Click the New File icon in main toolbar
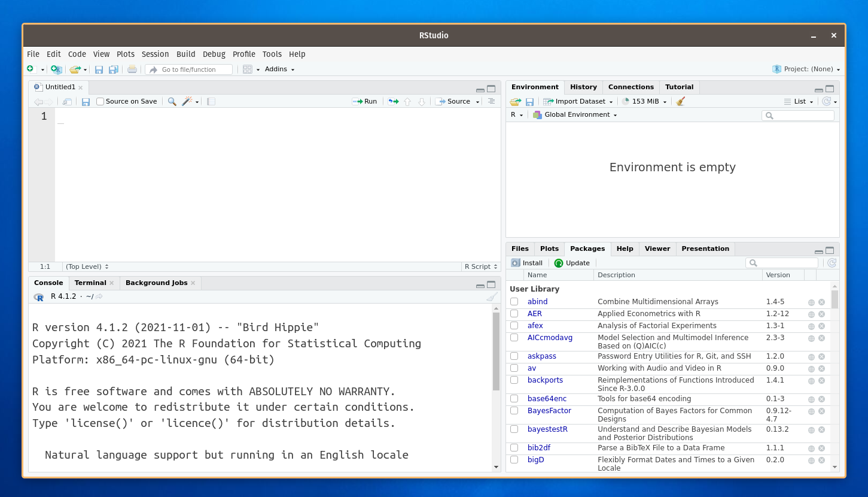Image resolution: width=868 pixels, height=497 pixels. (32, 69)
